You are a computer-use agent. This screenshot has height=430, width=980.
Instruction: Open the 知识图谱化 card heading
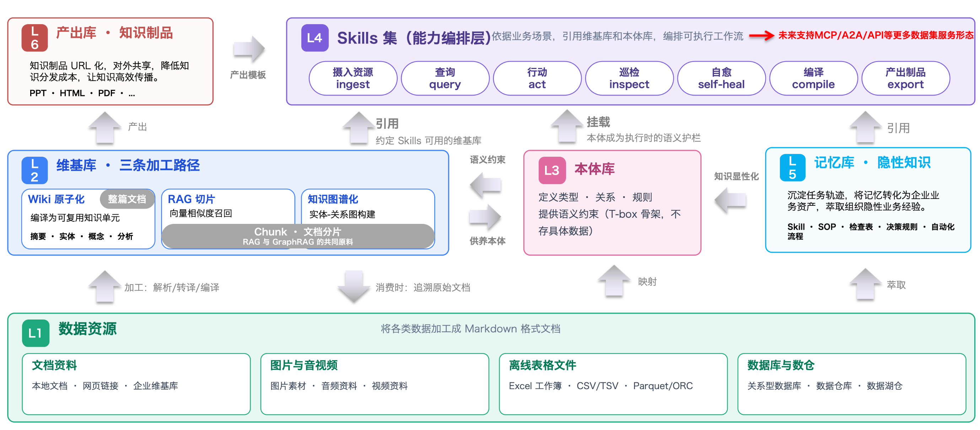pos(333,199)
